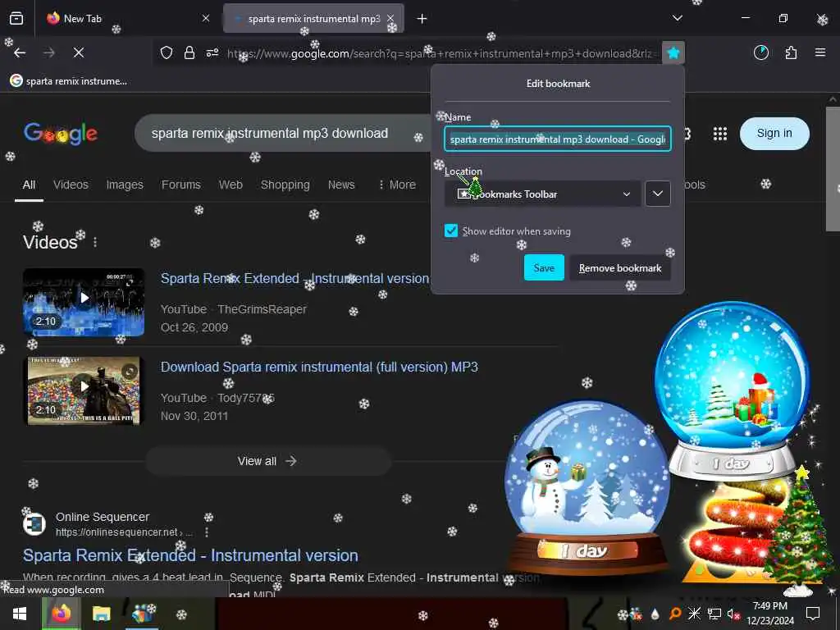This screenshot has width=840, height=630.
Task: Open the site permissions icon in address bar
Action: pos(212,52)
